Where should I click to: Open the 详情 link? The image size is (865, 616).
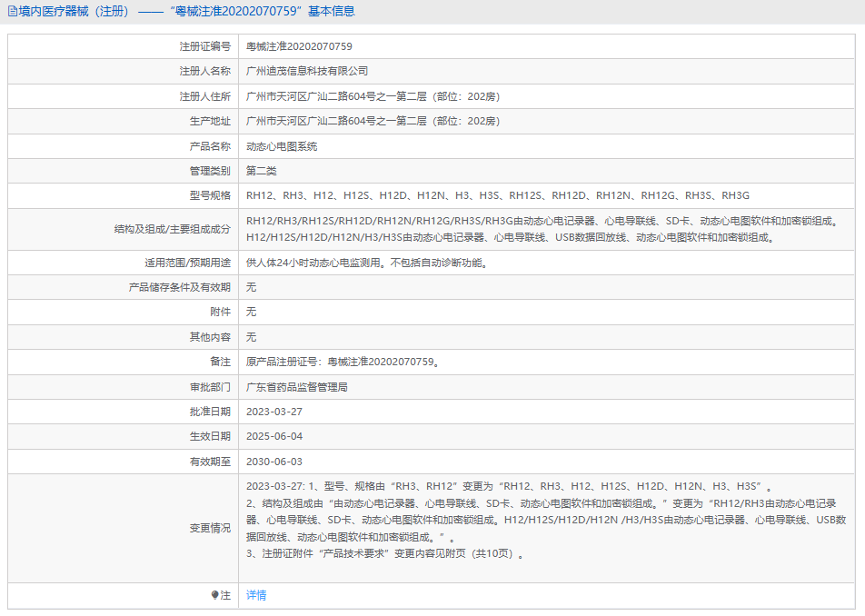point(256,595)
